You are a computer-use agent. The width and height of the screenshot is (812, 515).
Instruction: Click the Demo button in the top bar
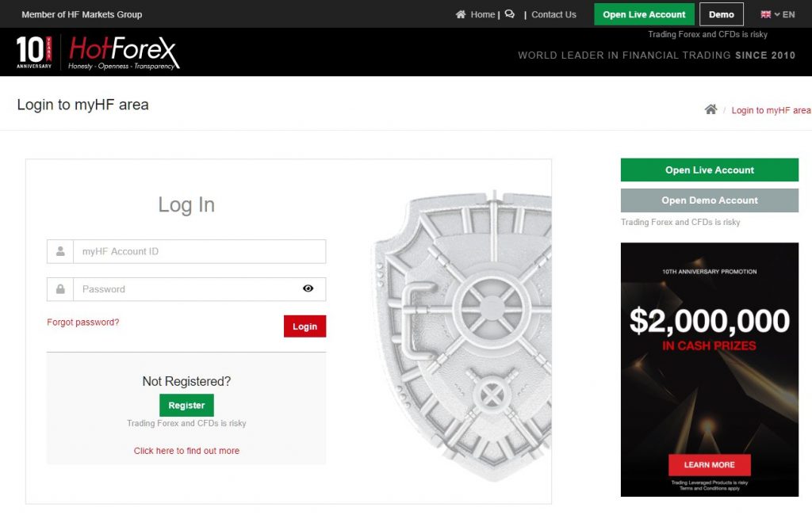point(722,14)
